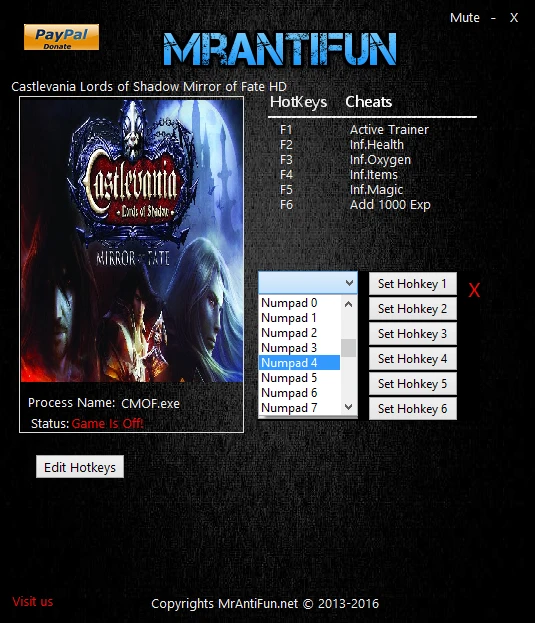The width and height of the screenshot is (535, 623).
Task: Click the PayPal Donate button
Action: [61, 37]
